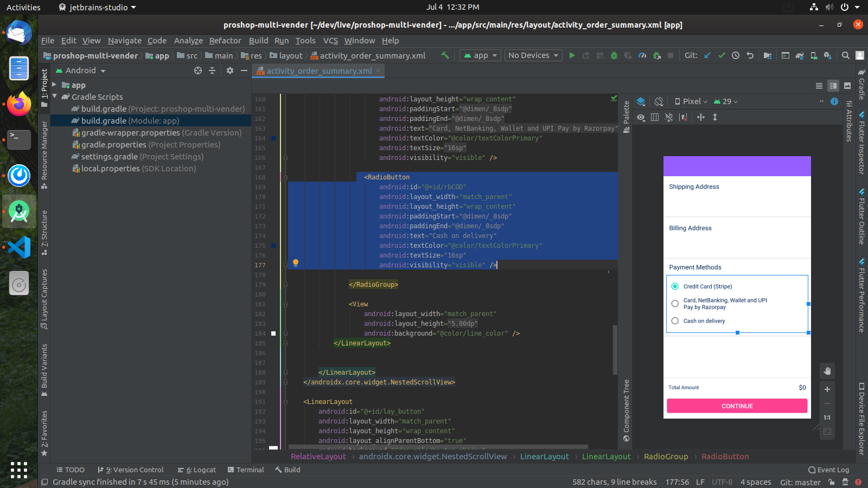Open the No Devices dropdown
The height and width of the screenshot is (488, 868).
(533, 55)
